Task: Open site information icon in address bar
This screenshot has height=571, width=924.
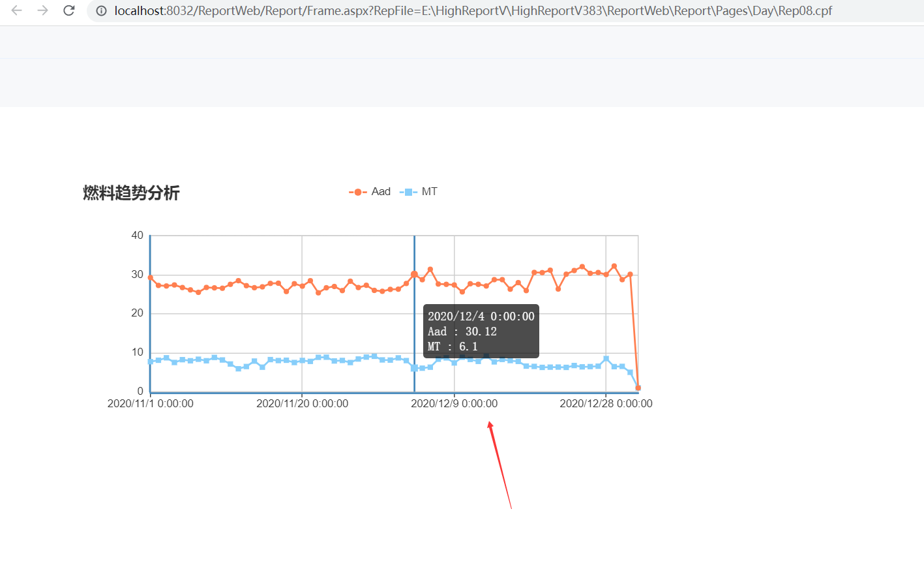Action: [x=101, y=10]
